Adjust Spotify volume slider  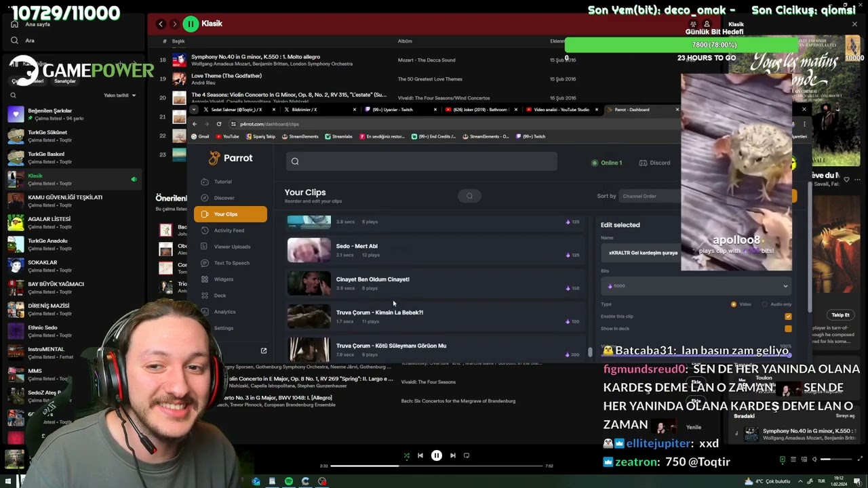(835, 460)
